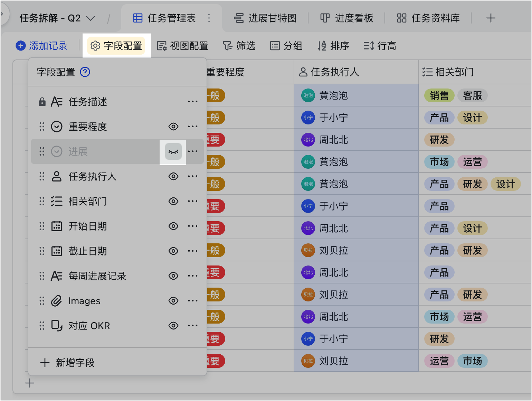
Task: Click the 客服 department tag
Action: (x=472, y=95)
